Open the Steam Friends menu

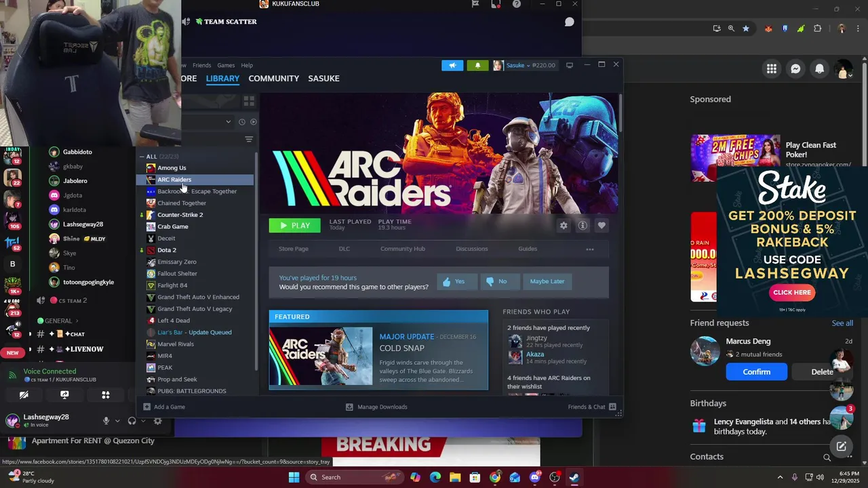click(201, 65)
